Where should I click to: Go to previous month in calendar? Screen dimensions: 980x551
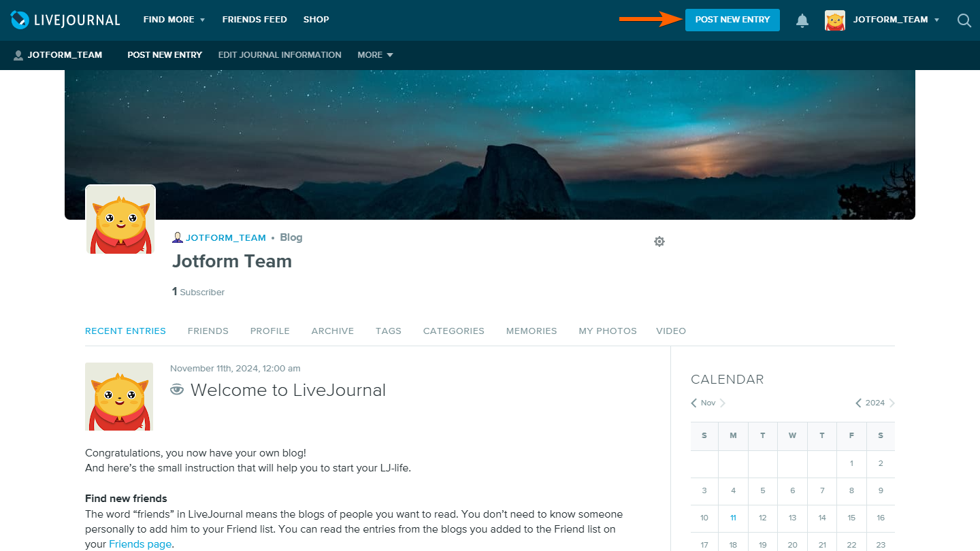click(694, 403)
